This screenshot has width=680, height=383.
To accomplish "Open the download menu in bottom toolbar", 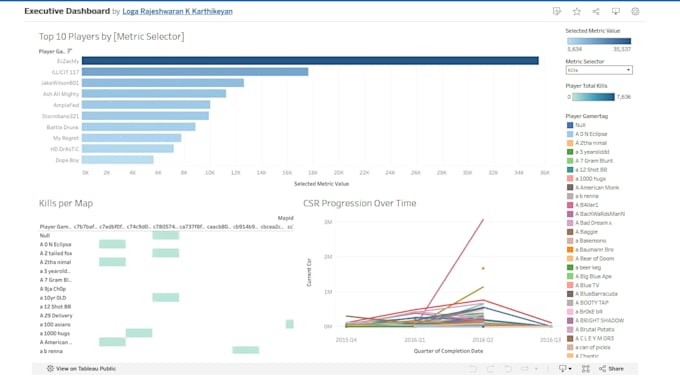I will 565,369.
